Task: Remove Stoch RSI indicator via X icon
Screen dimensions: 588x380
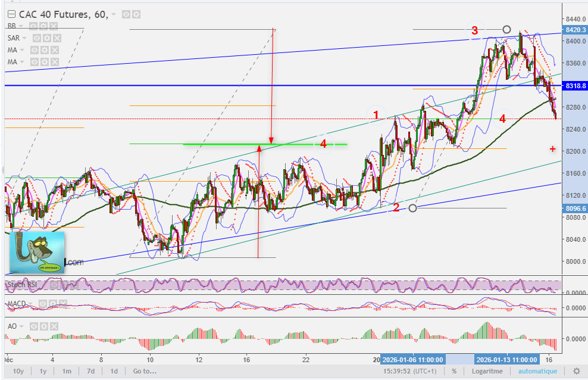Action: click(x=74, y=285)
